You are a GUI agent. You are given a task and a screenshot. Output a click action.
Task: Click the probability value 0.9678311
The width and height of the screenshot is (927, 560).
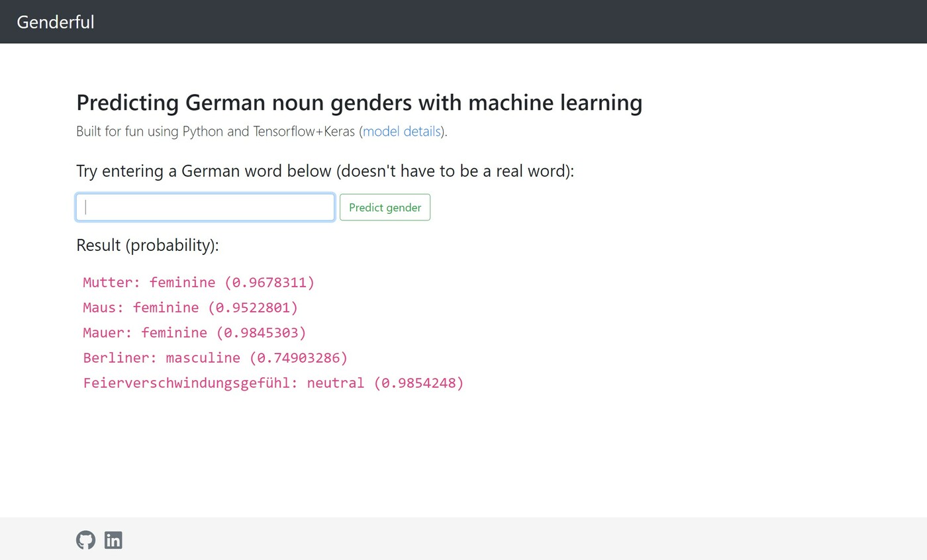(269, 283)
